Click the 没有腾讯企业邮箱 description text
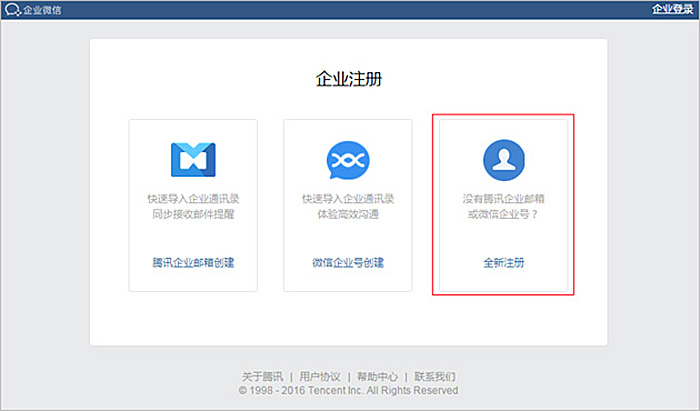The height and width of the screenshot is (411, 700). pyautogui.click(x=504, y=198)
